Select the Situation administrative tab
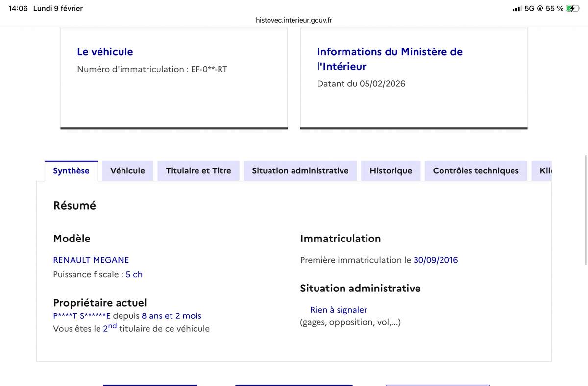588x386 pixels. [300, 171]
